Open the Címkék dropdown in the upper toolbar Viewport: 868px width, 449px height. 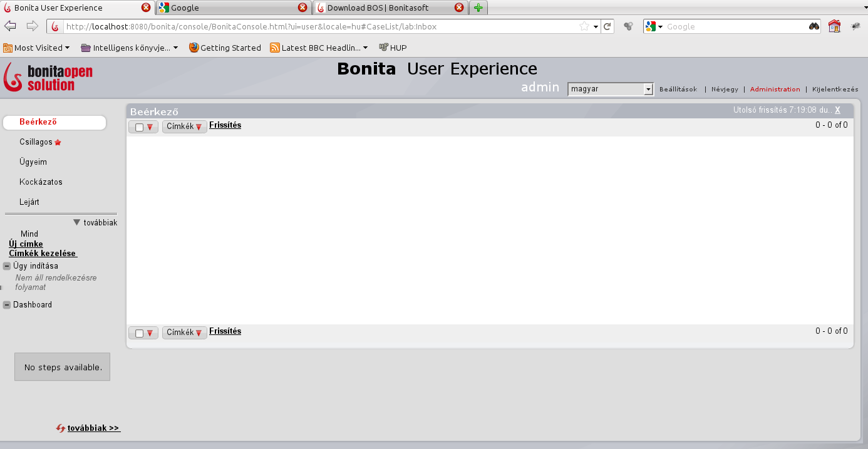184,127
